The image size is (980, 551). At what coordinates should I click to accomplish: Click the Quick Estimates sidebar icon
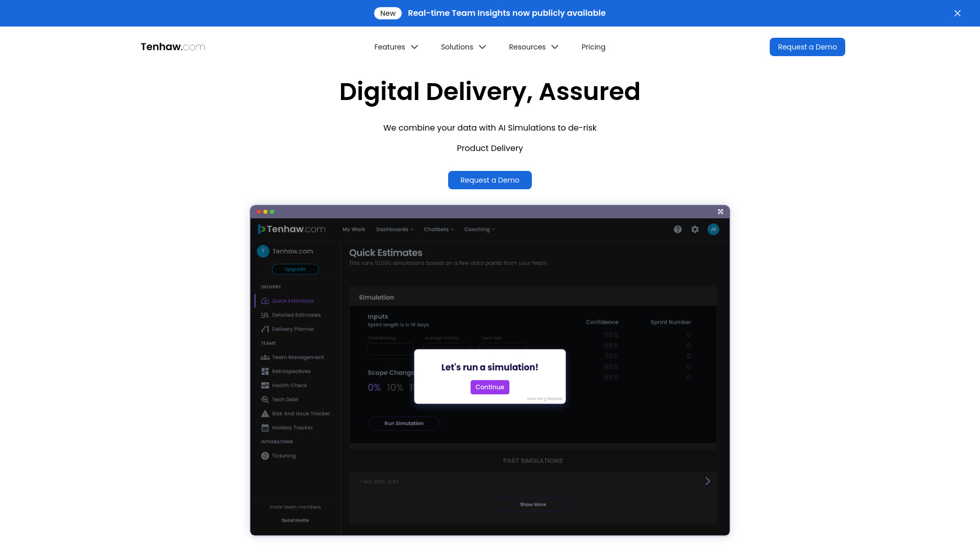tap(265, 300)
